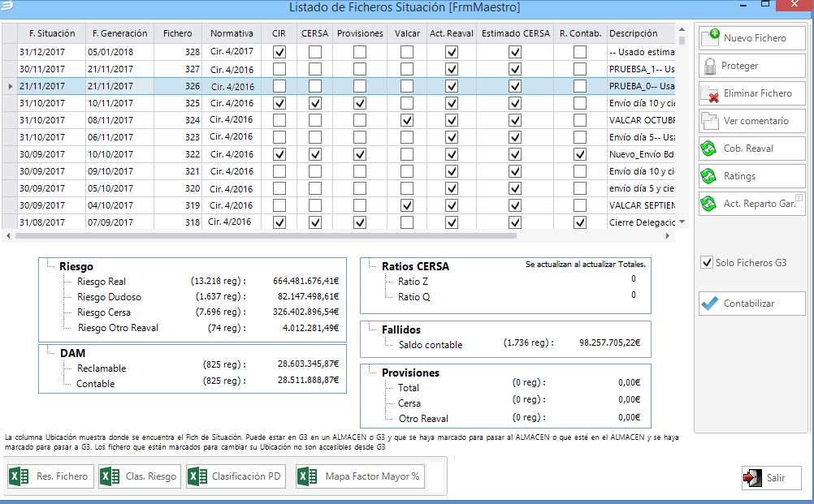Select the Riesgo Cersa tree entry
814x504 pixels.
pos(104,312)
